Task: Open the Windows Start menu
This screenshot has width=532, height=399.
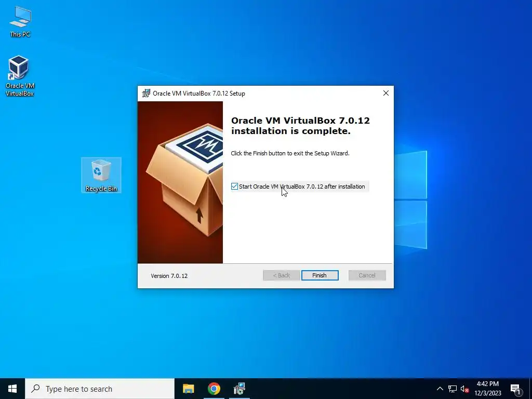Action: click(x=12, y=389)
